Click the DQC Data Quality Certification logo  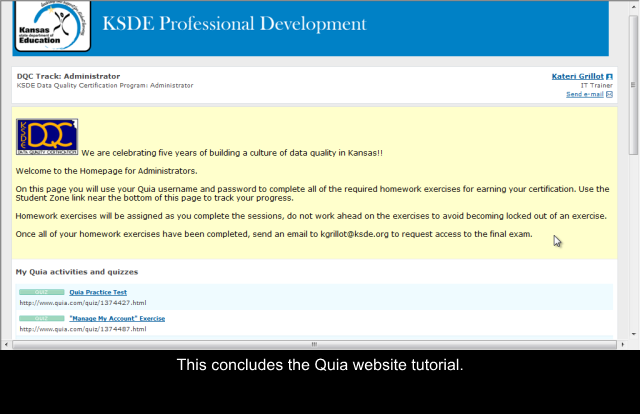point(47,137)
